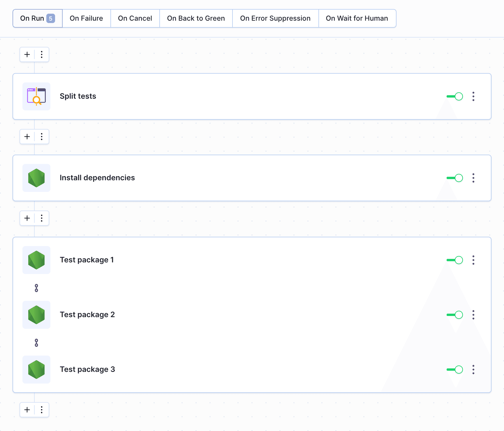
Task: Click the 5 badge on the On Run tab
Action: pos(51,18)
